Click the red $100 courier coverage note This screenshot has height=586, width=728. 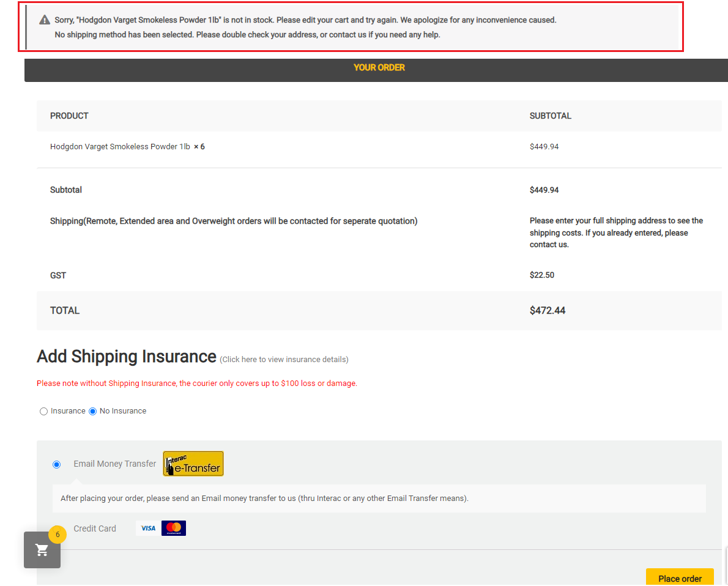coord(197,384)
